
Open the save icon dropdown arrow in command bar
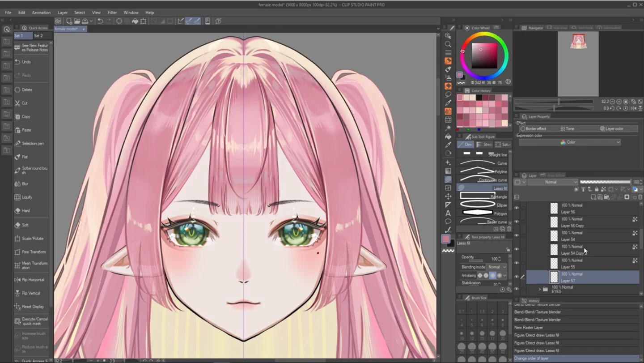[x=91, y=21]
